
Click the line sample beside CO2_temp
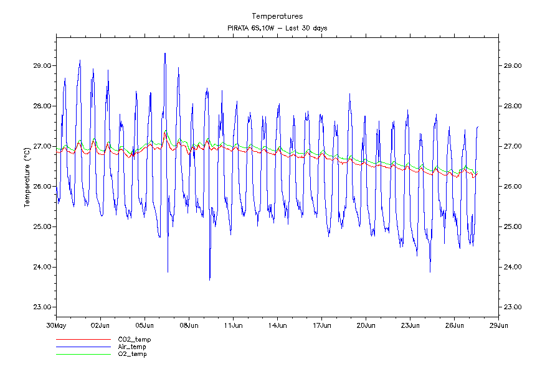coord(82,340)
